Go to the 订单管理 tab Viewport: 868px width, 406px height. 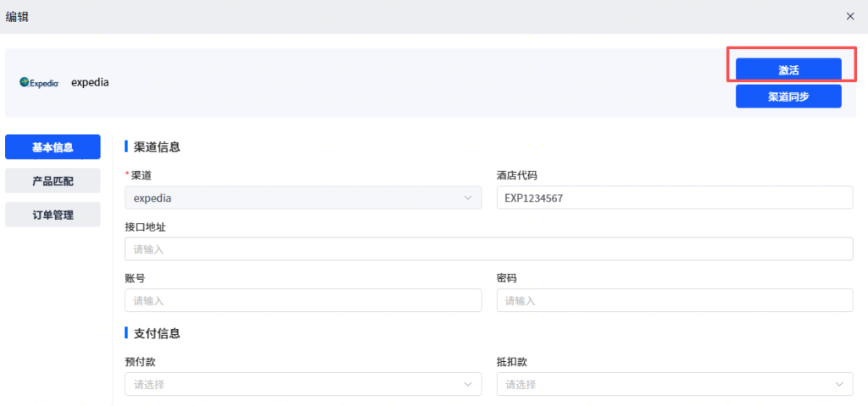pos(53,214)
